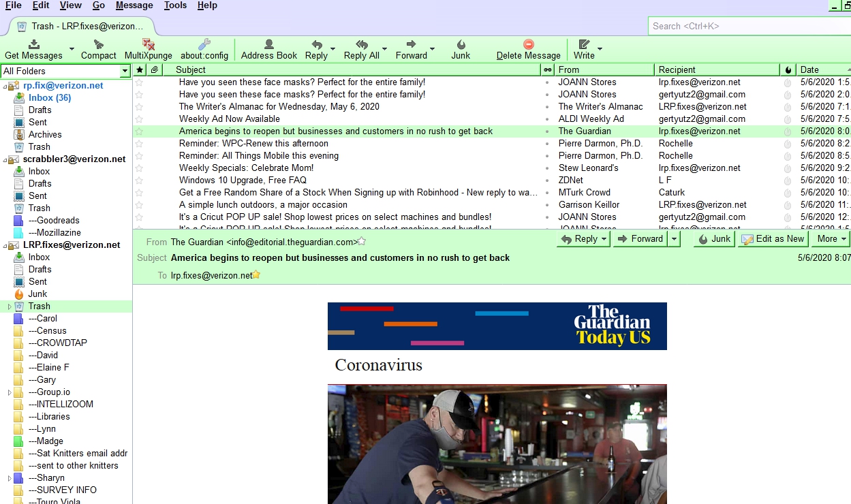
Task: Click Forward in the message header pane
Action: point(640,239)
